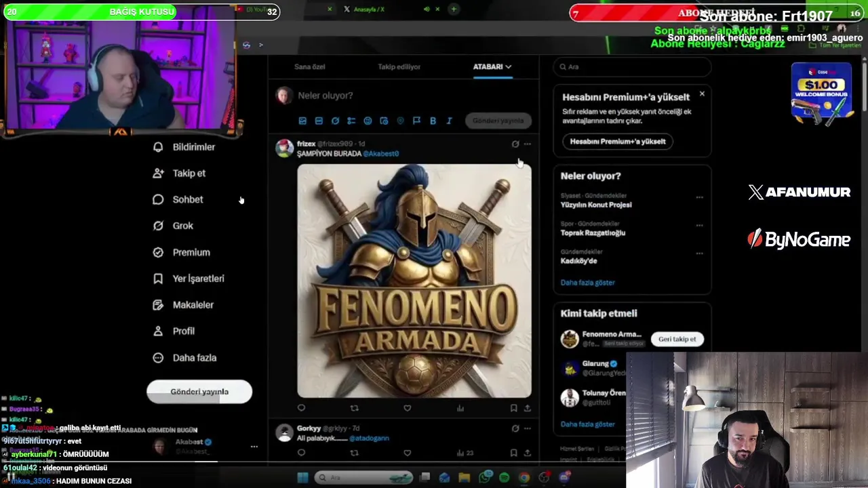Apply bold formatting in composer
The image size is (868, 488).
click(433, 121)
